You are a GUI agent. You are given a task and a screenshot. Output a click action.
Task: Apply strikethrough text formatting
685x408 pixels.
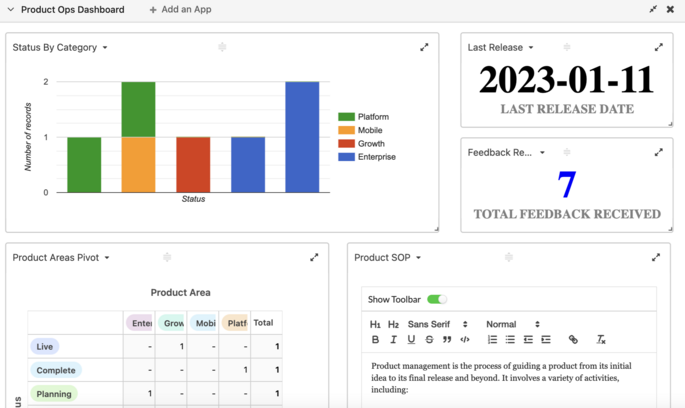(x=429, y=340)
